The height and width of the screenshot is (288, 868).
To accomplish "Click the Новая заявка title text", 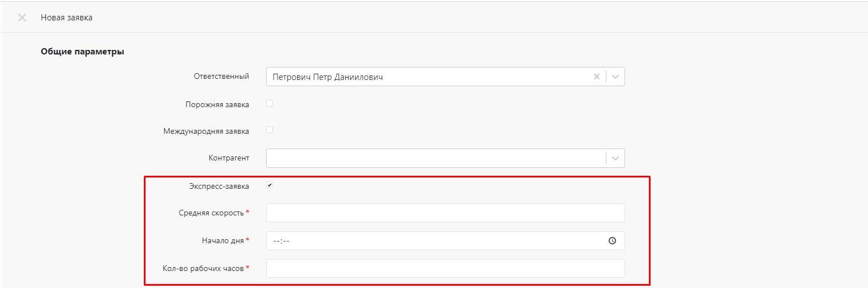I will tap(67, 18).
